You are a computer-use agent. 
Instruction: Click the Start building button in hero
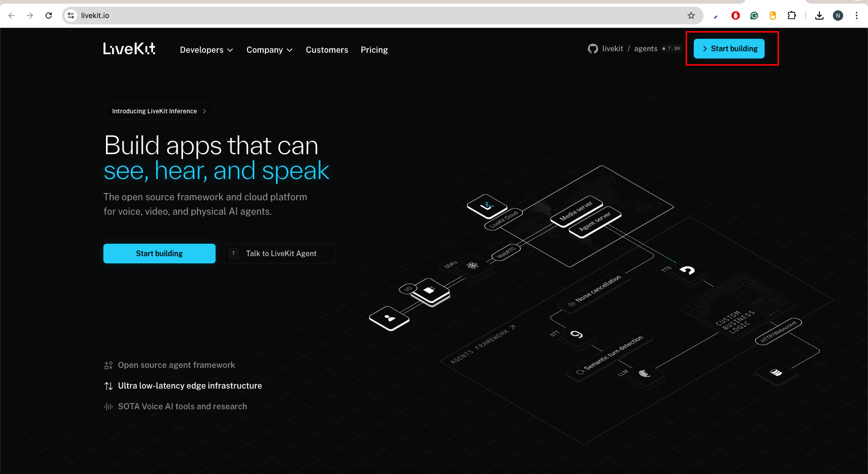tap(159, 254)
